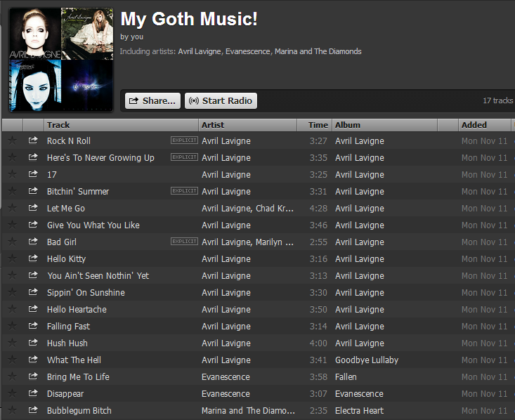
Task: Click the star on Sippin' On Sunshine
Action: [13, 292]
